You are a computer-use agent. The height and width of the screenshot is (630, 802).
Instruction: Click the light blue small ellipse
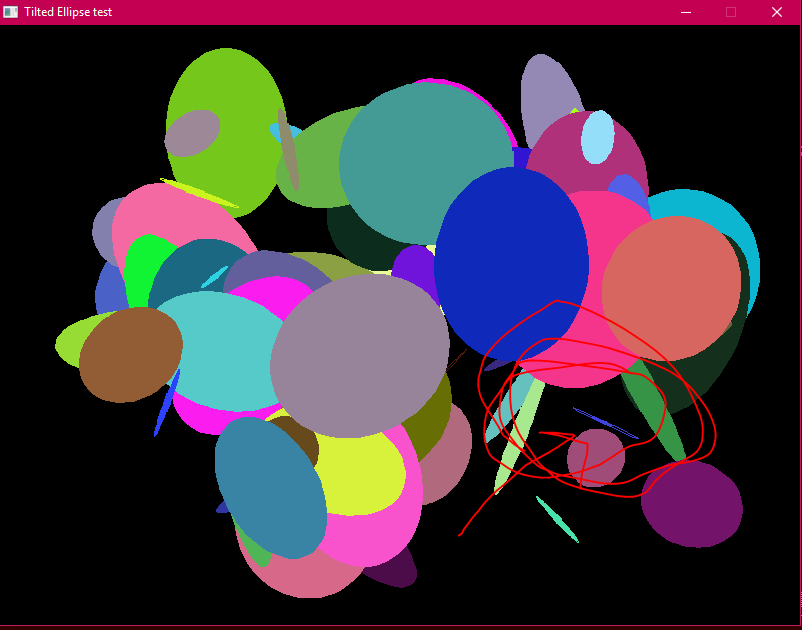[597, 137]
